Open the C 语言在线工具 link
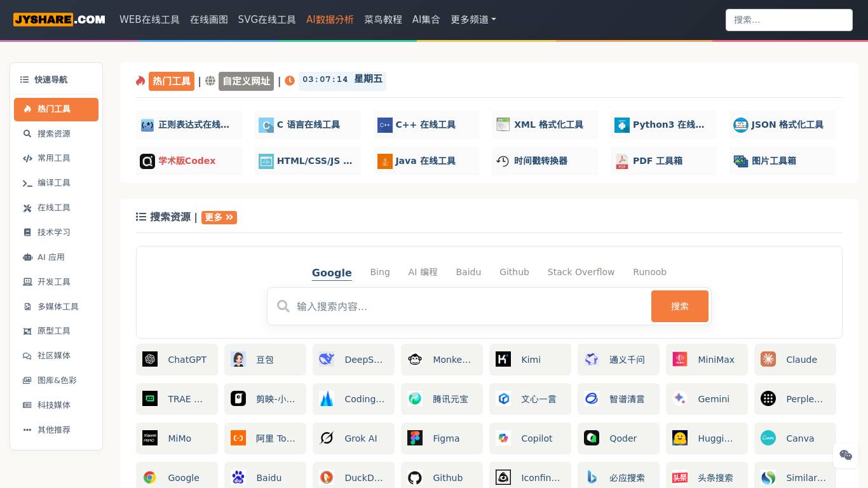The image size is (868, 488). coord(308,125)
